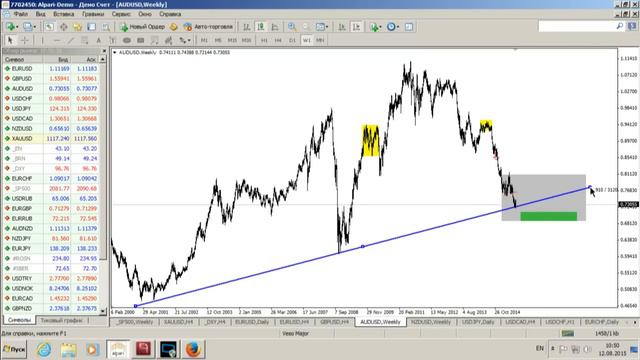Switch chart to bar chart type
The height and width of the screenshot is (360, 640).
coord(247,27)
